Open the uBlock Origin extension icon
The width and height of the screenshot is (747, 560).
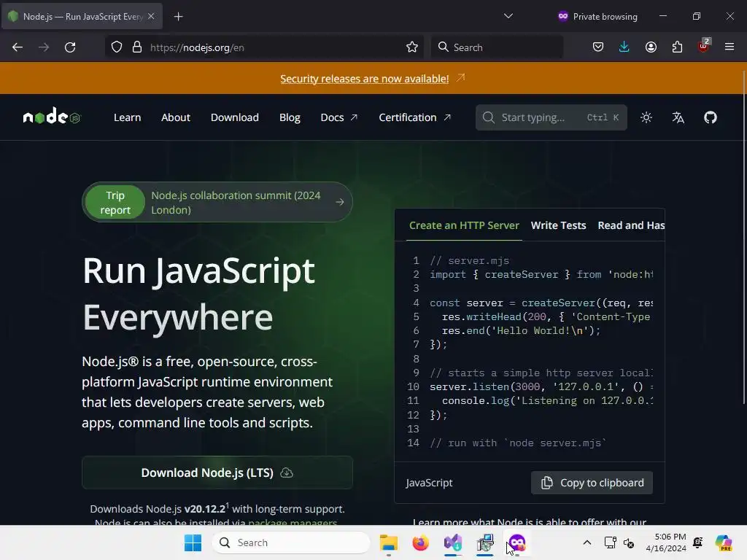tap(703, 47)
